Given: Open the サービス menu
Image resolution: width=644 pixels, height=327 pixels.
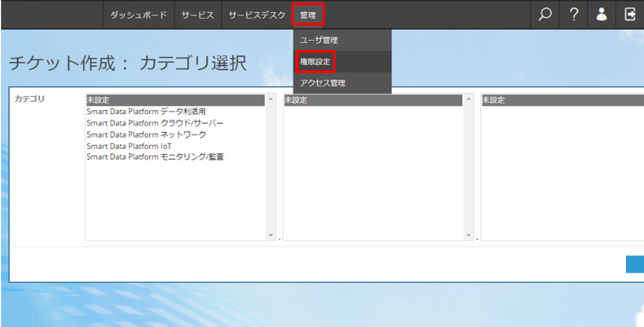Looking at the screenshot, I should pos(198,15).
